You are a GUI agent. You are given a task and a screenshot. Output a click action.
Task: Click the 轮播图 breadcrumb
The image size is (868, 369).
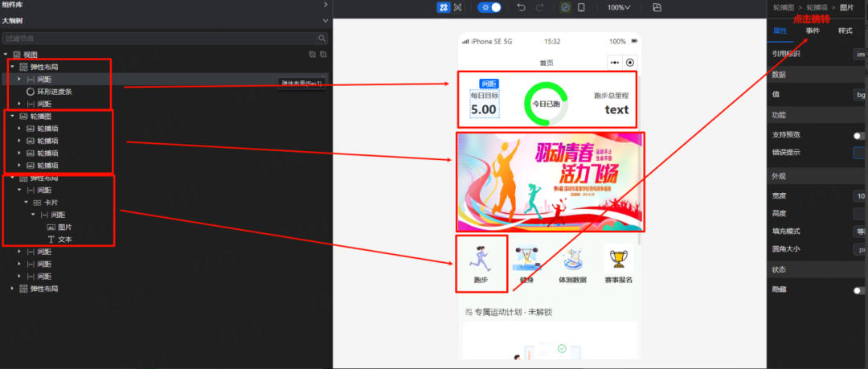tap(784, 7)
